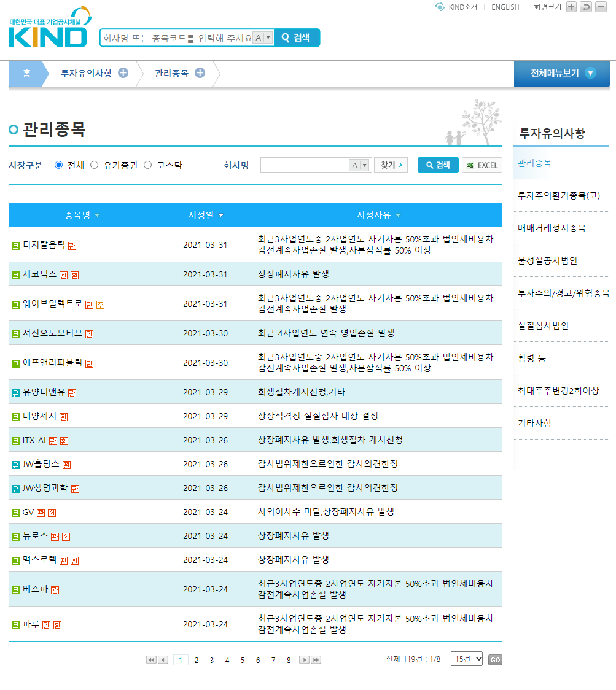Go to first page with the double-left arrow
The image size is (616, 690).
coord(151,660)
